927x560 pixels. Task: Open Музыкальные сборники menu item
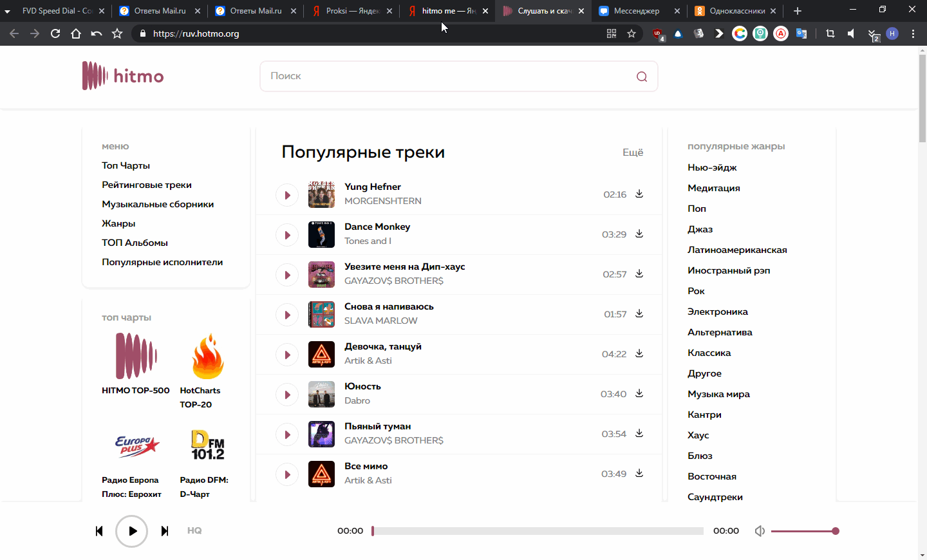(x=158, y=204)
